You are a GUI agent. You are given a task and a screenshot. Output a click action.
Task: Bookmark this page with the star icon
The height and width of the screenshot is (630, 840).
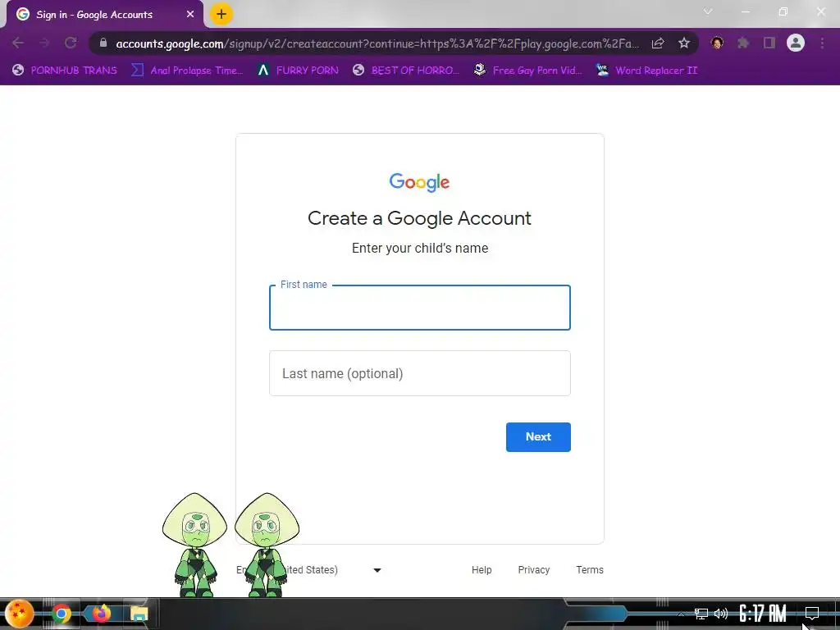(x=683, y=43)
